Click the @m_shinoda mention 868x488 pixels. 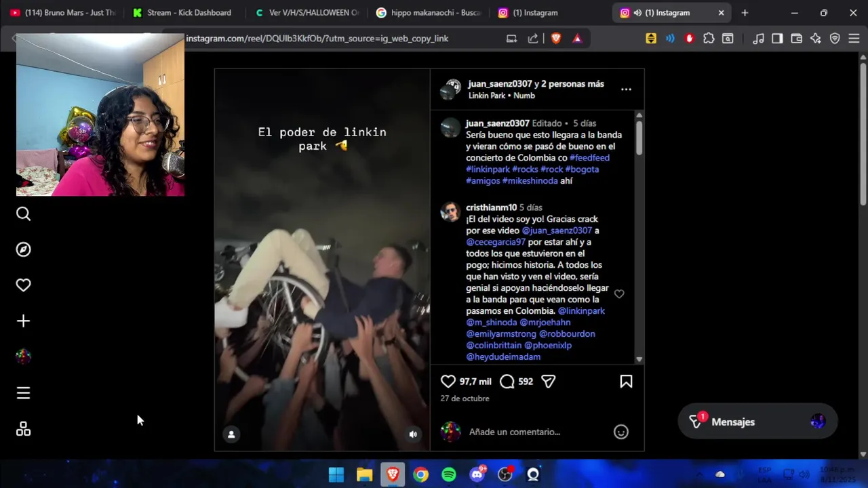point(492,323)
